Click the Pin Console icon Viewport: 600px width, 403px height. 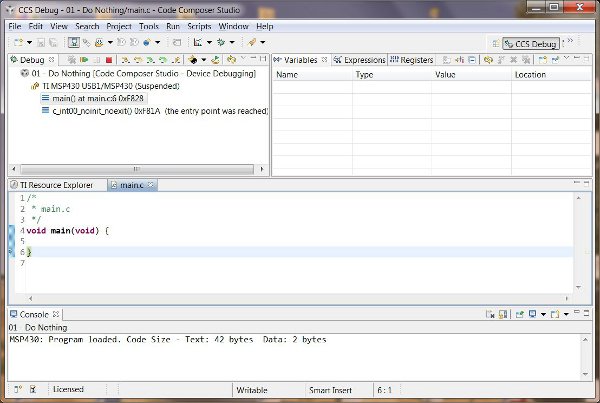(x=519, y=314)
